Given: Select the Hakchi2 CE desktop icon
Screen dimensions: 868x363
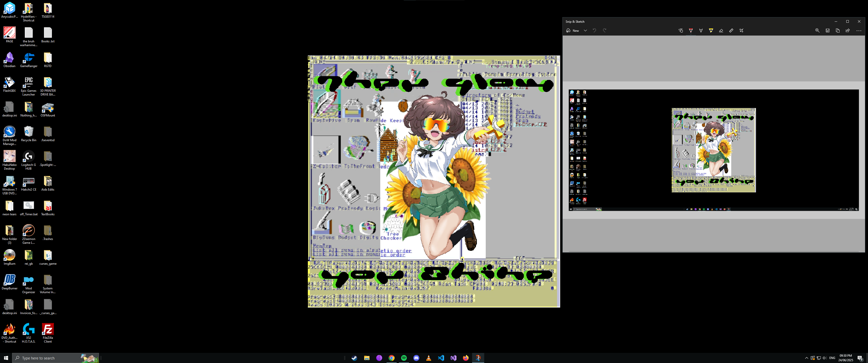Looking at the screenshot, I should coord(29,184).
